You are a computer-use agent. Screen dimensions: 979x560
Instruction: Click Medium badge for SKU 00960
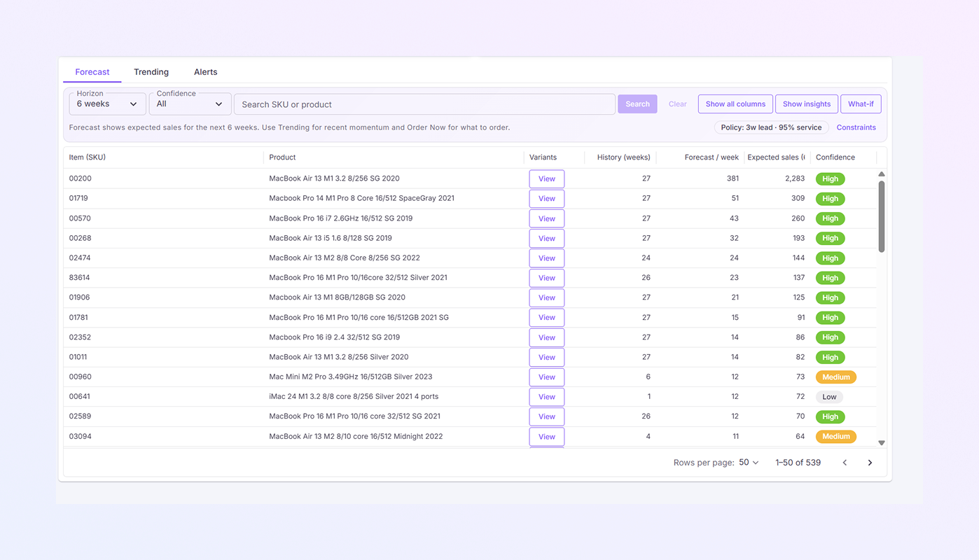836,377
